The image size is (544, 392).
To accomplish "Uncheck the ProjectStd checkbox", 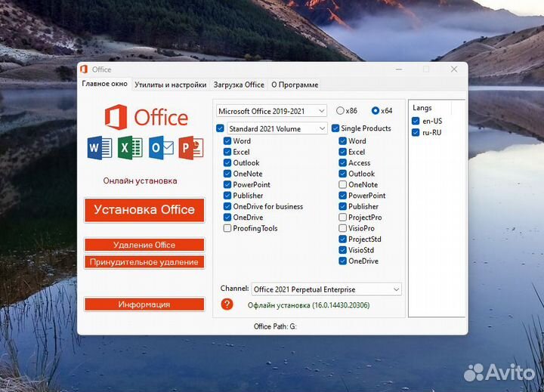I will point(342,239).
